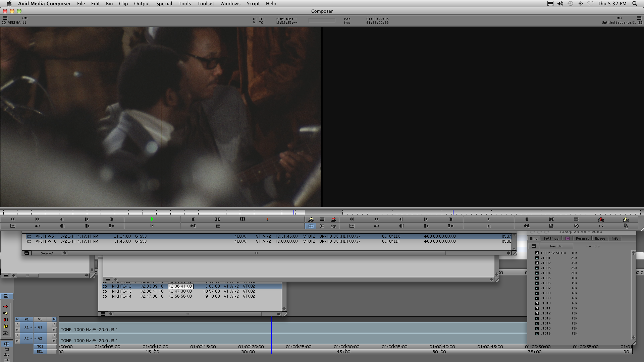Select the red Lift/Overwrite segment arrow

[6, 306]
